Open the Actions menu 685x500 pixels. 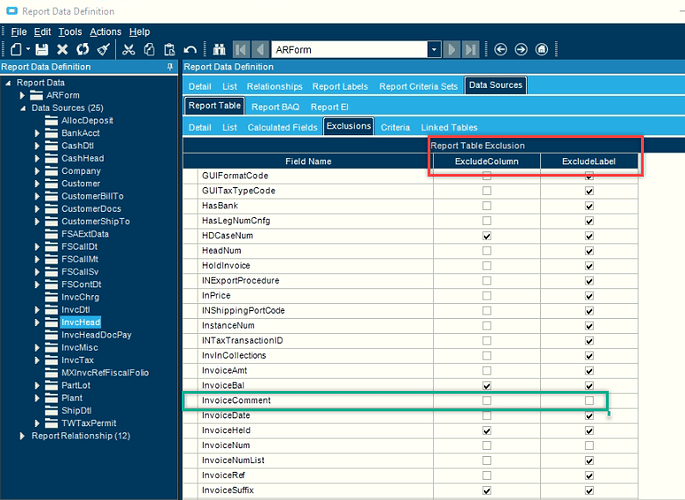(106, 32)
